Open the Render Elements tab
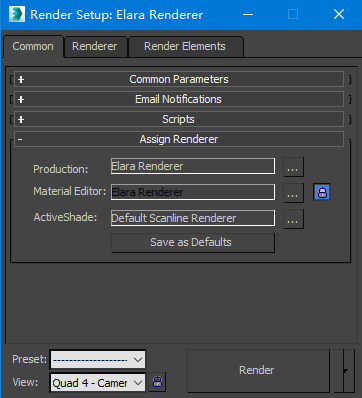The height and width of the screenshot is (398, 362). click(x=185, y=46)
